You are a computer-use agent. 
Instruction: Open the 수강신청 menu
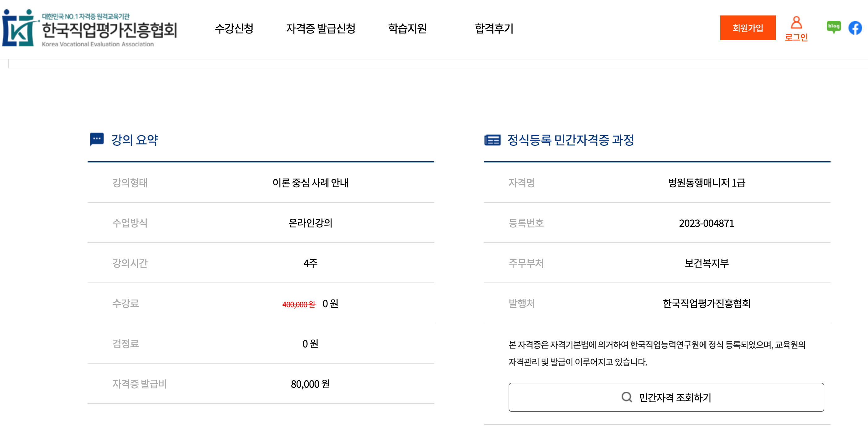pos(235,29)
